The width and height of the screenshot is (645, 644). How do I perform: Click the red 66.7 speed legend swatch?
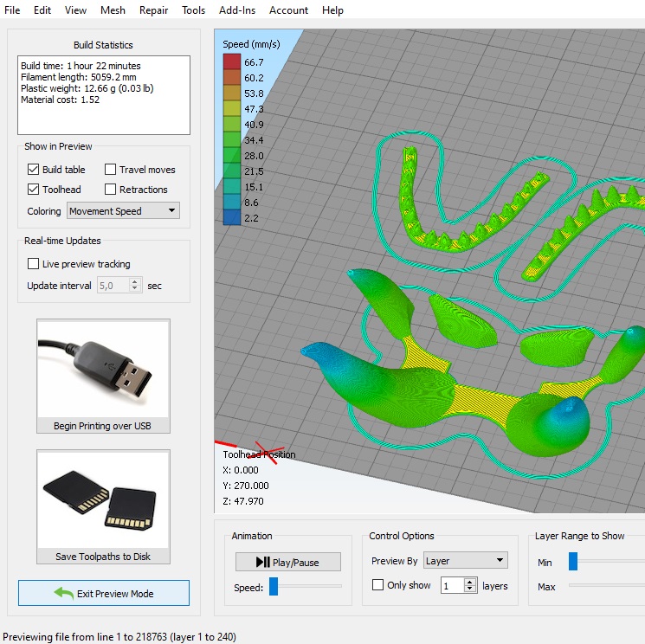(x=232, y=61)
